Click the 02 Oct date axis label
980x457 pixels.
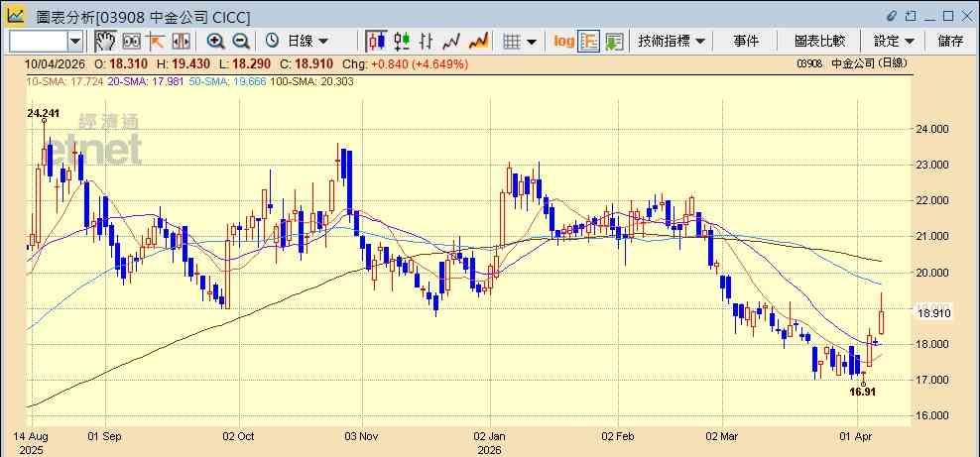[240, 436]
